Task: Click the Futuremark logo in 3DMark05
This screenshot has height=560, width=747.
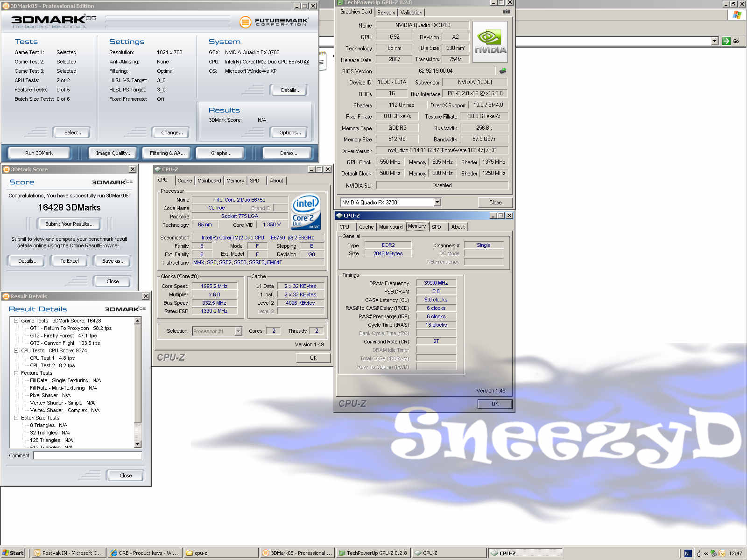Action: 274,21
